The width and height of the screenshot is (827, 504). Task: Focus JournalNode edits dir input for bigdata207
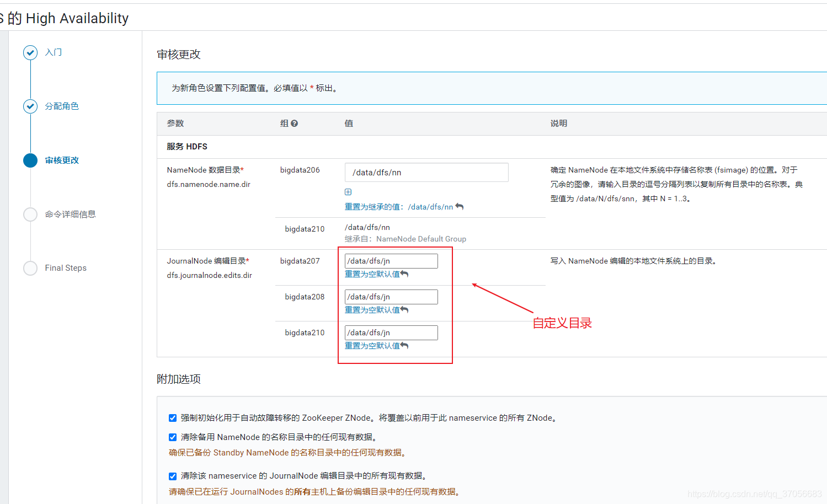[x=391, y=261]
